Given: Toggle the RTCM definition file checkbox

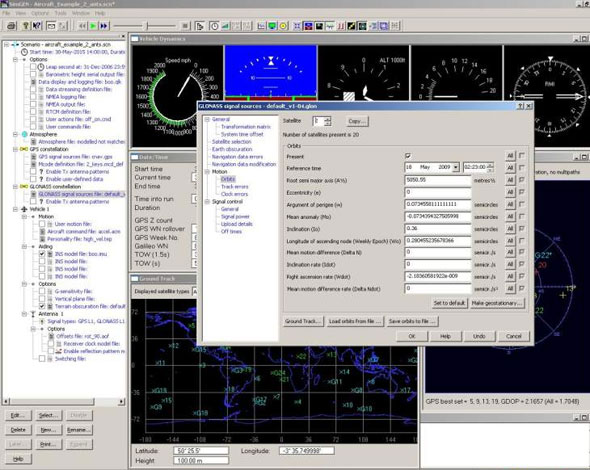Looking at the screenshot, I should pos(33,112).
